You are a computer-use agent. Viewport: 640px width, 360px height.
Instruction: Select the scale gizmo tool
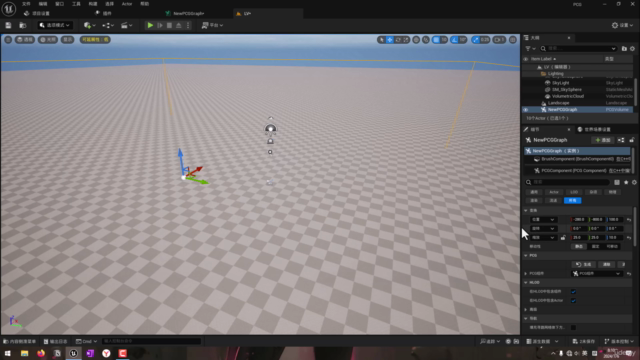(406, 40)
